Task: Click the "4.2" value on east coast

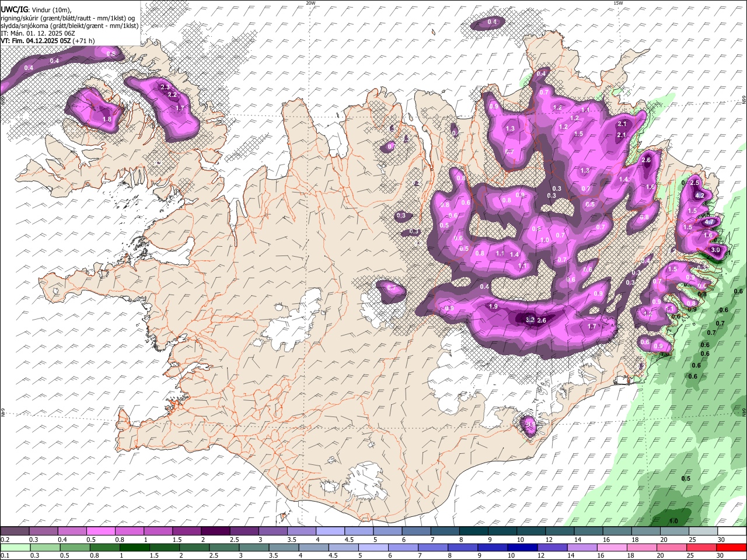Action: point(700,195)
